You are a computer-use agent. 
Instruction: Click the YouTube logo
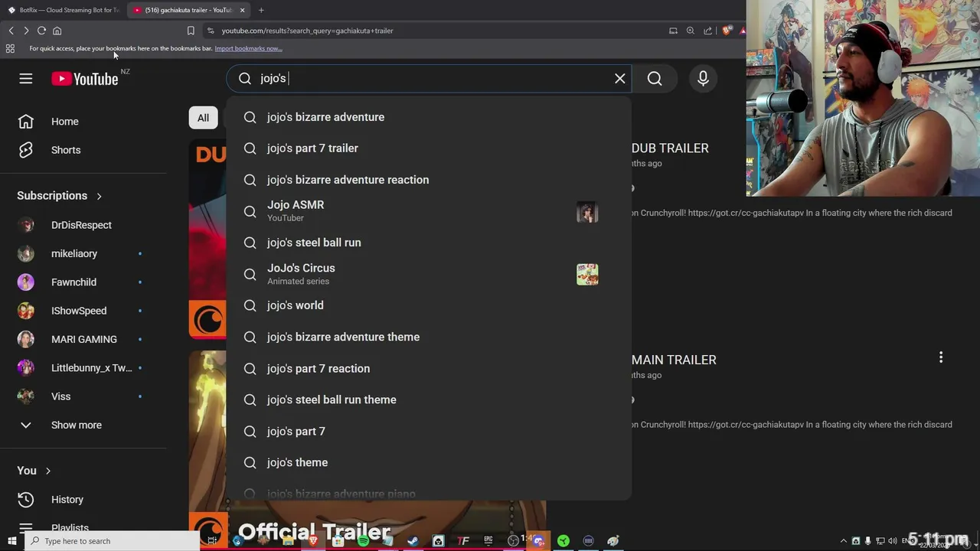pos(85,79)
